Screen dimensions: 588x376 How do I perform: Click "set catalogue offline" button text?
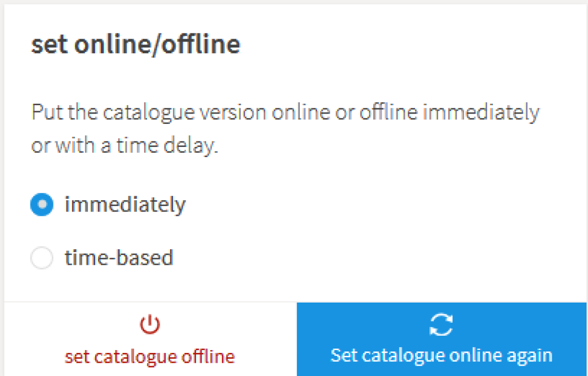pyautogui.click(x=149, y=356)
